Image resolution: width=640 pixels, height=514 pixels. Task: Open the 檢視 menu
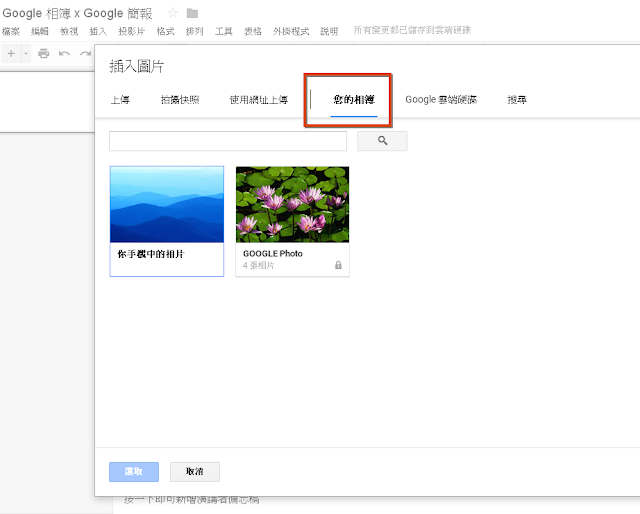(69, 31)
